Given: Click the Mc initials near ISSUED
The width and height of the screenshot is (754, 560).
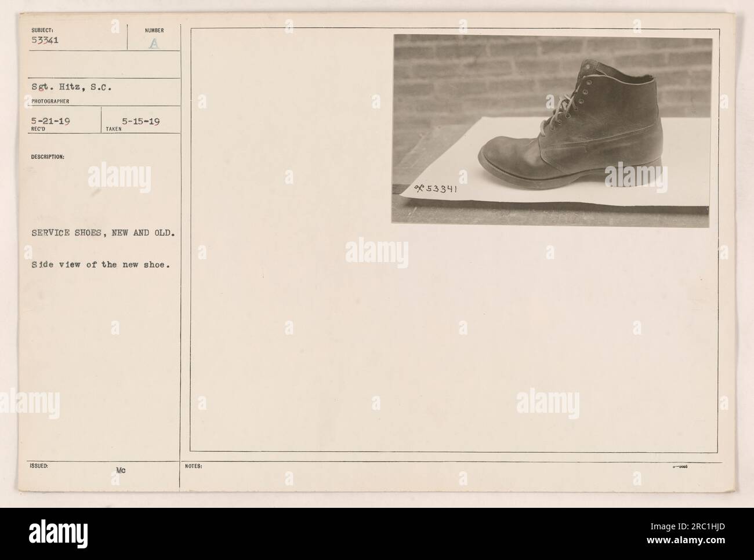Looking at the screenshot, I should coord(121,471).
